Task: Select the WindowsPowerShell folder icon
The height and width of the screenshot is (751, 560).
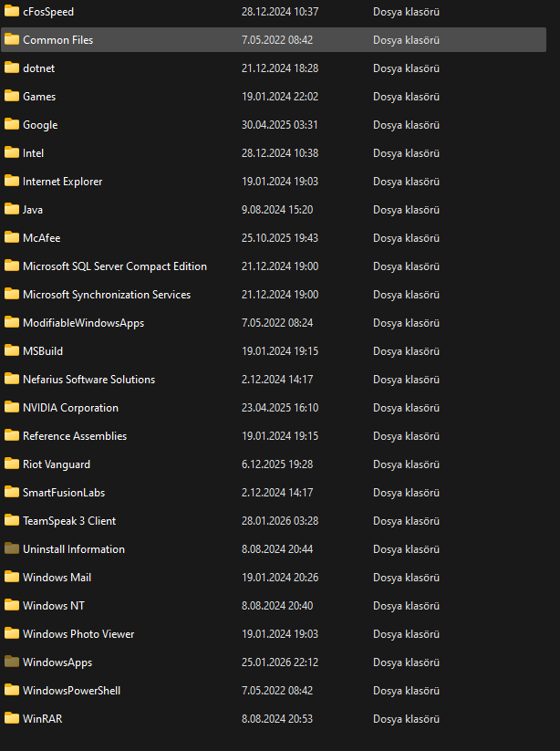Action: [12, 689]
